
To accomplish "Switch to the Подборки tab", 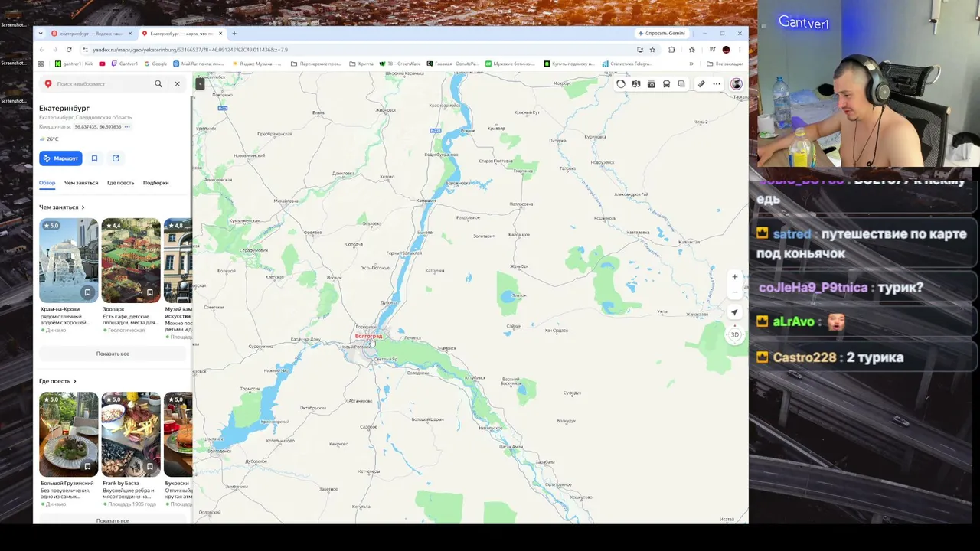I will tap(155, 183).
